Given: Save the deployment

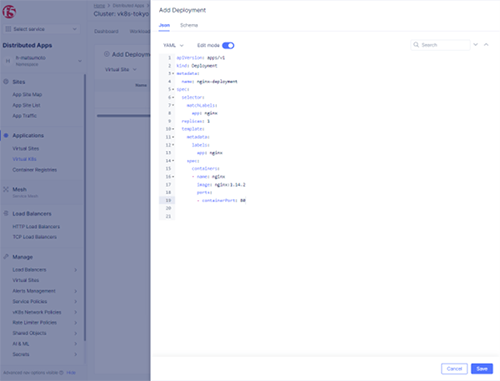Looking at the screenshot, I should [482, 369].
